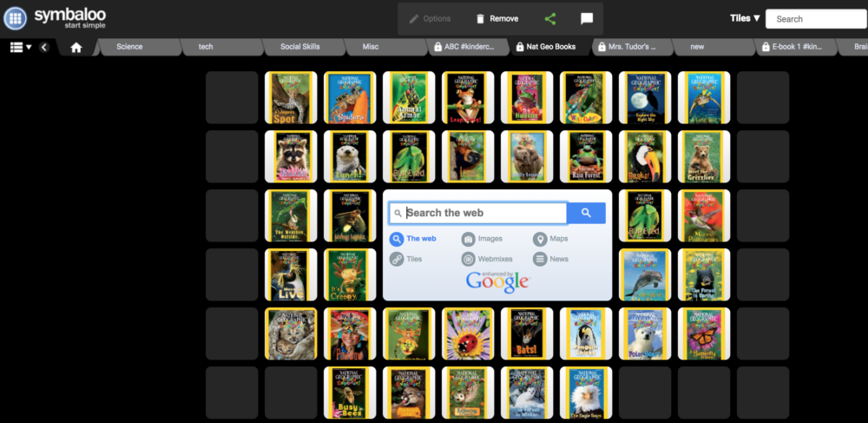Viewport: 868px width, 423px height.
Task: Open the Tiles search dropdown
Action: pos(745,18)
